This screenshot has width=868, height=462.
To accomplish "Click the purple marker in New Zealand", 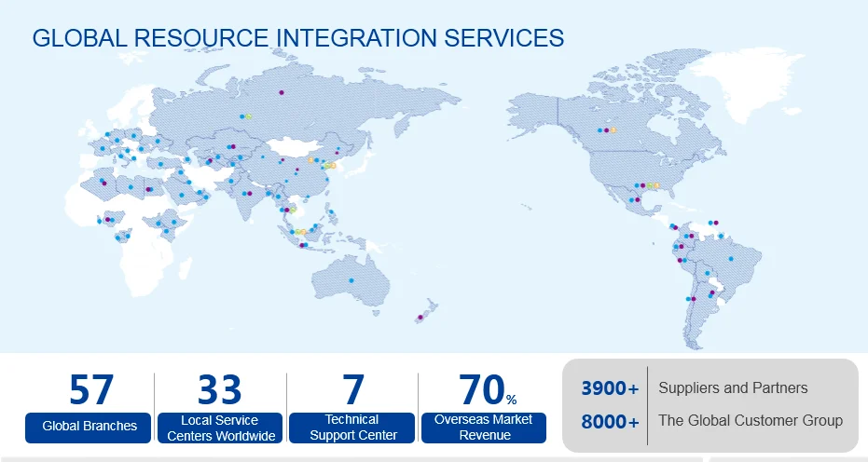I will pyautogui.click(x=420, y=317).
